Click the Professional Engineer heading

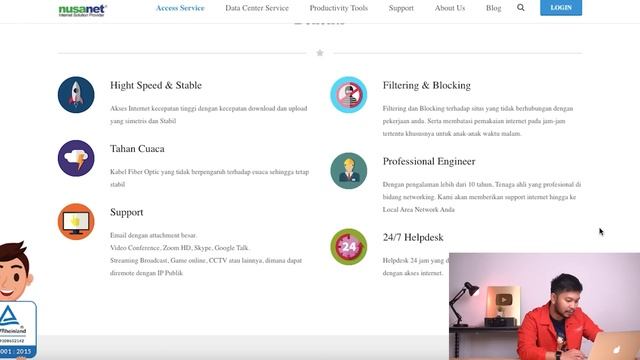click(x=429, y=161)
